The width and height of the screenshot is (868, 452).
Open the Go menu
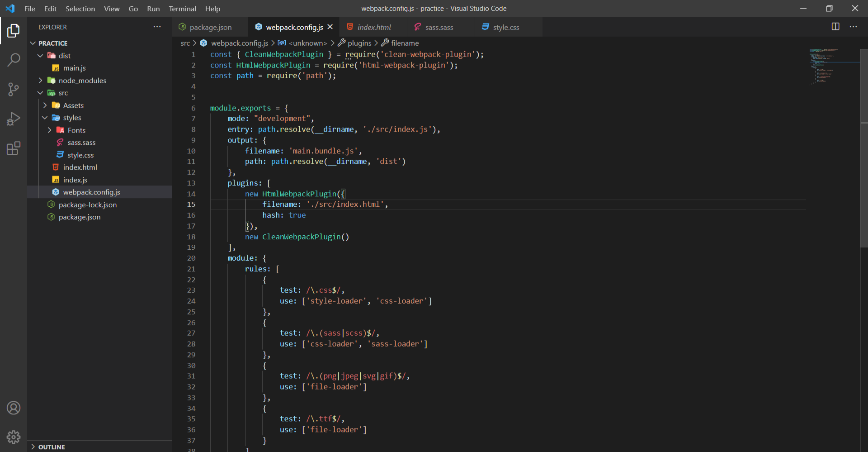click(x=133, y=9)
